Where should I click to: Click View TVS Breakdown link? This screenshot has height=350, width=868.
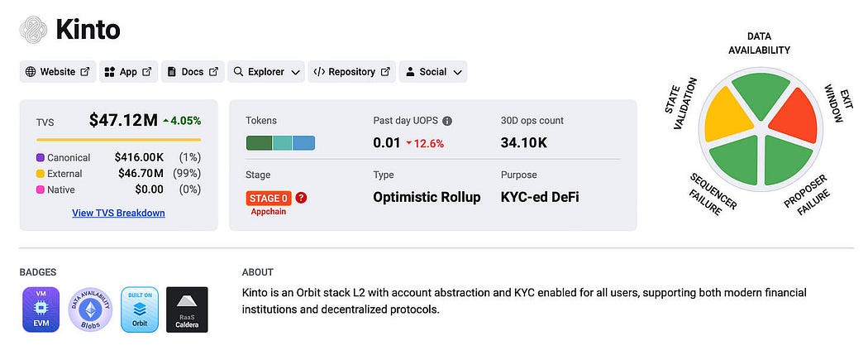[x=118, y=213]
